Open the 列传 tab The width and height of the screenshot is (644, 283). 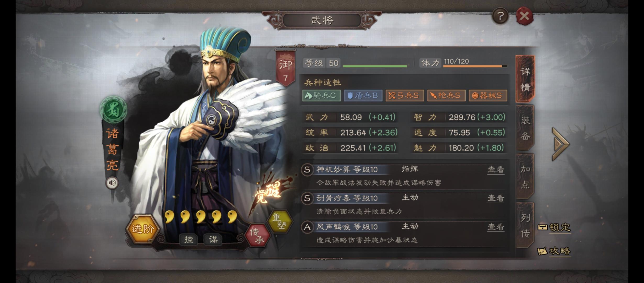pos(525,225)
